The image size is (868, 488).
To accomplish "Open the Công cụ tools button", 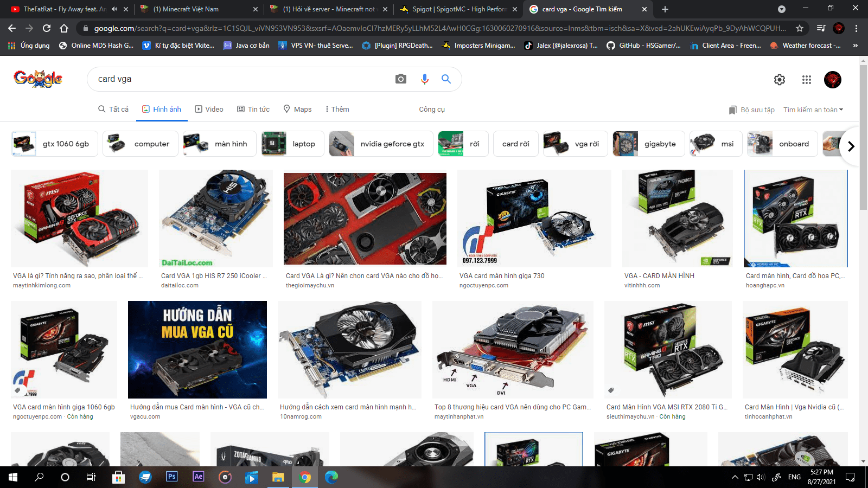I will tap(432, 109).
